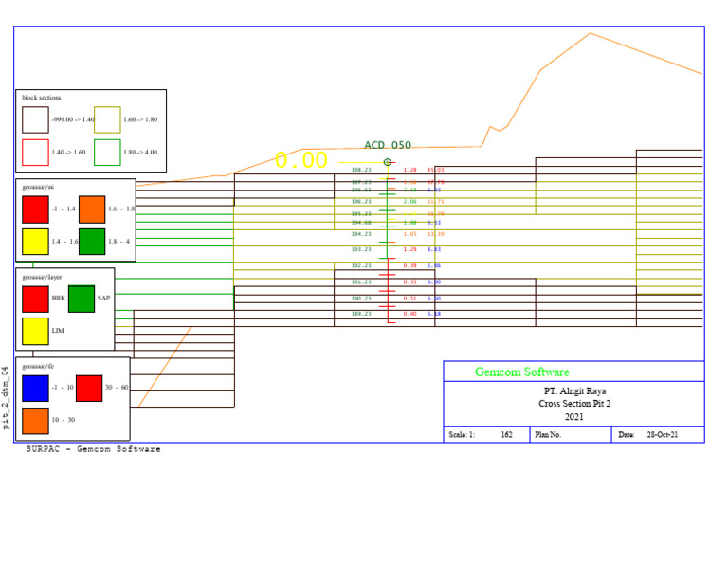Image resolution: width=728 pixels, height=563 pixels.
Task: Click the ACD_050 drillhole collar marker
Action: click(387, 162)
